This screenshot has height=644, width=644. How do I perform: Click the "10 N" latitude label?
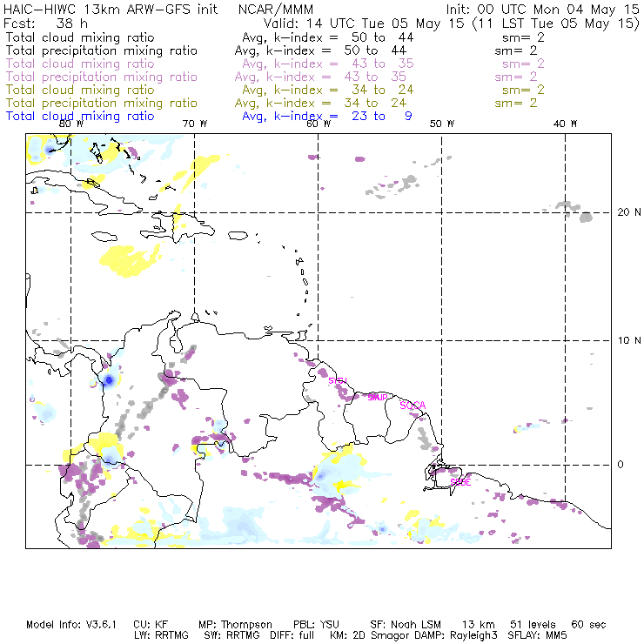(x=629, y=340)
